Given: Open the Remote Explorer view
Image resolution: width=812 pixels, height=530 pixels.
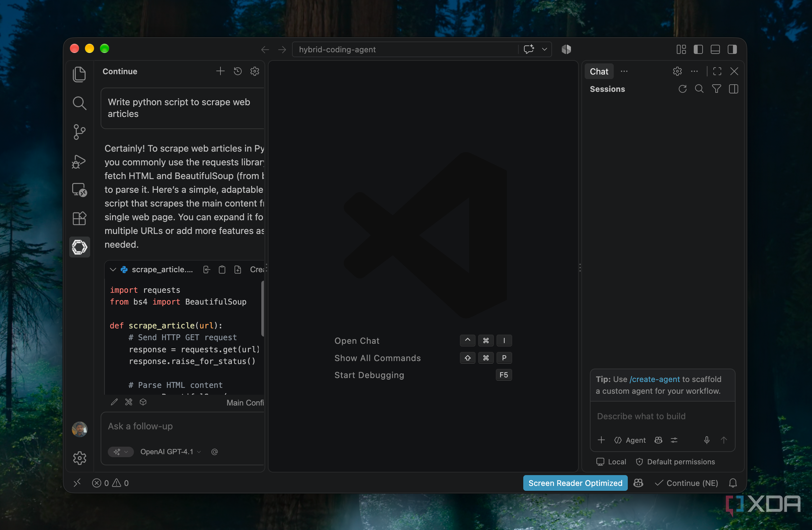Looking at the screenshot, I should (79, 190).
